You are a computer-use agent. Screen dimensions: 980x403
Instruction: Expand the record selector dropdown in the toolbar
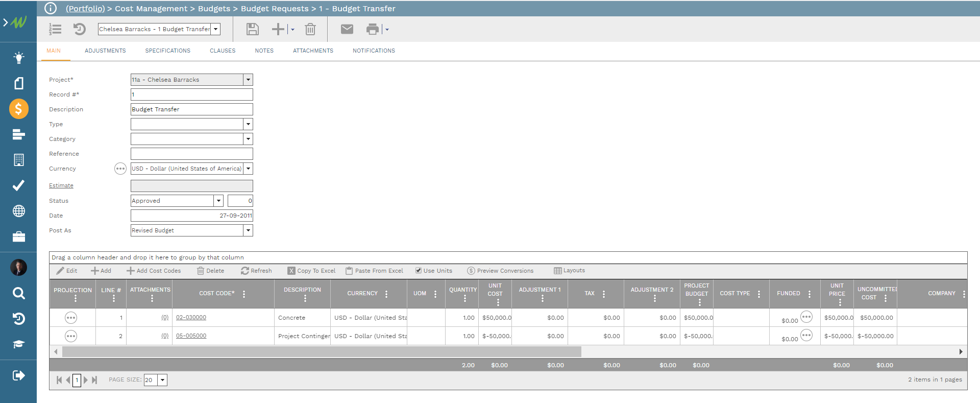click(x=216, y=29)
